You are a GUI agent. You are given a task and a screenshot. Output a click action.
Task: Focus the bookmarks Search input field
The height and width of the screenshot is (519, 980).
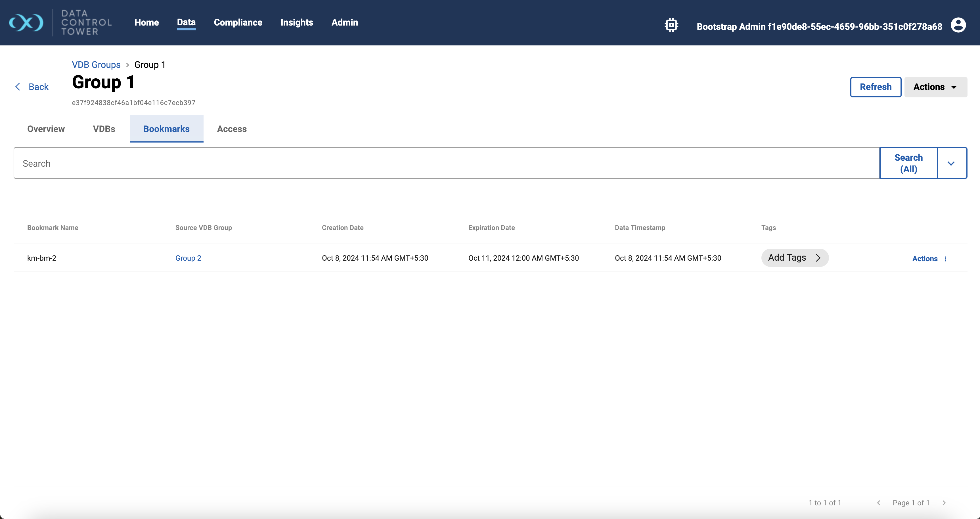pos(446,163)
